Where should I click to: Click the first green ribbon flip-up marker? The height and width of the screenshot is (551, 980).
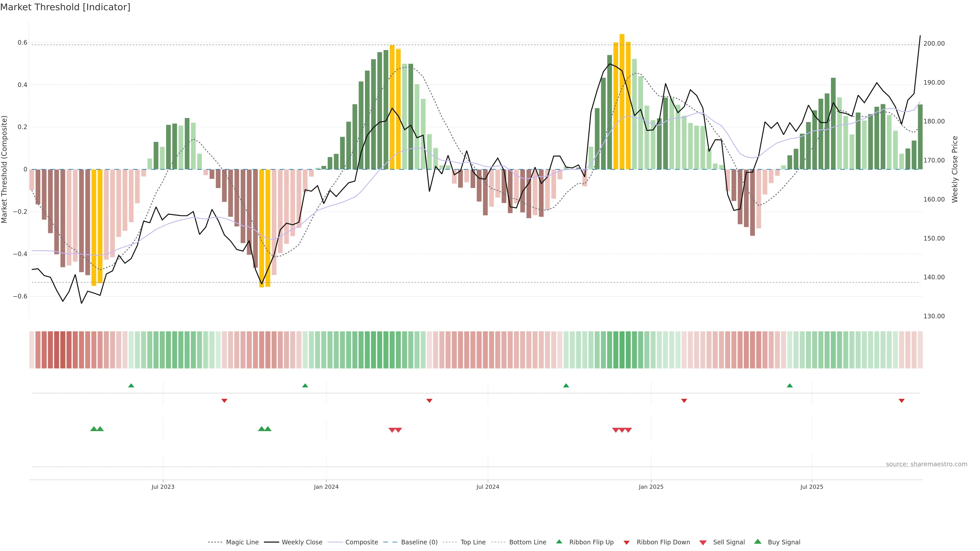tap(131, 386)
